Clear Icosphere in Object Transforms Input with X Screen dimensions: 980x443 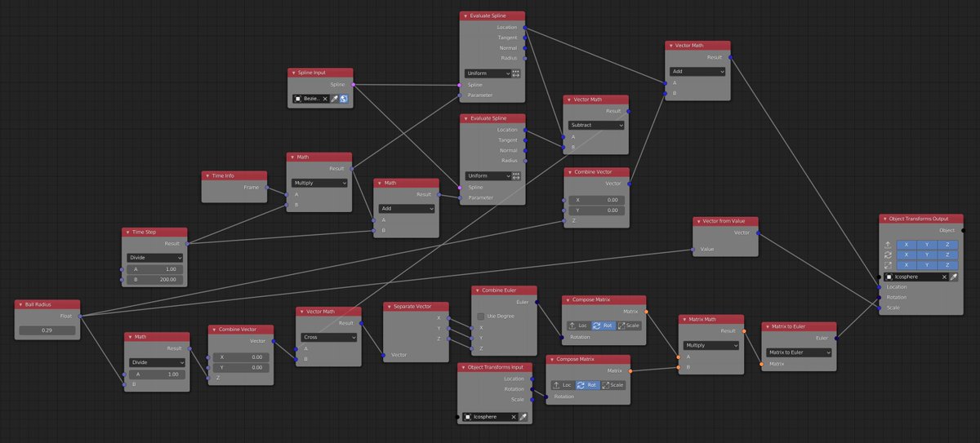coord(513,417)
